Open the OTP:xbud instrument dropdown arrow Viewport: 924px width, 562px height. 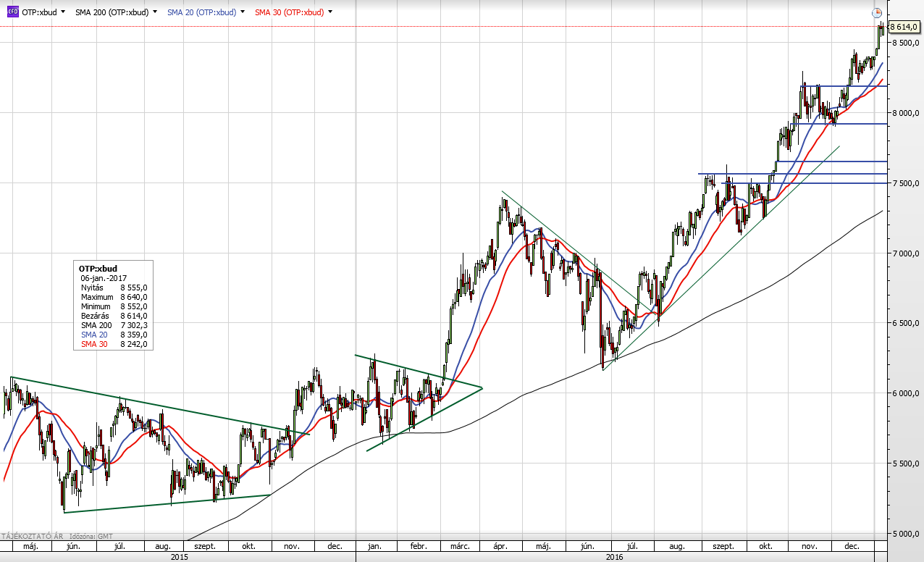pos(64,12)
